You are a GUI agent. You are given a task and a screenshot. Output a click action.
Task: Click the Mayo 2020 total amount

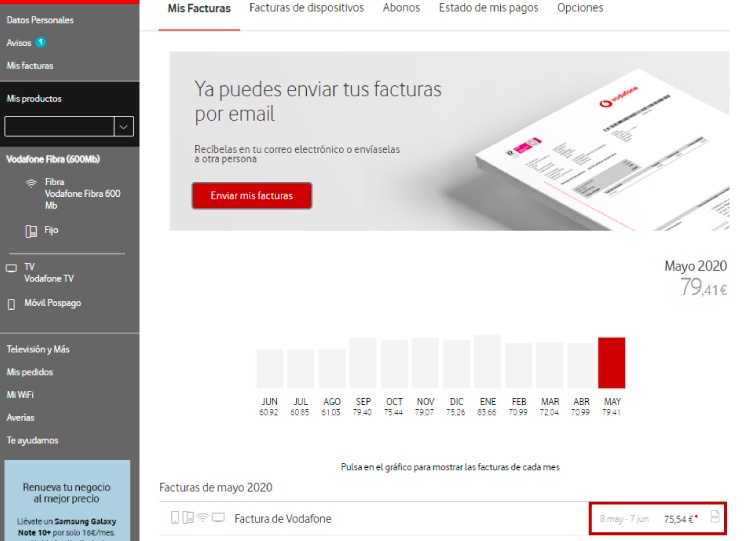coord(703,287)
